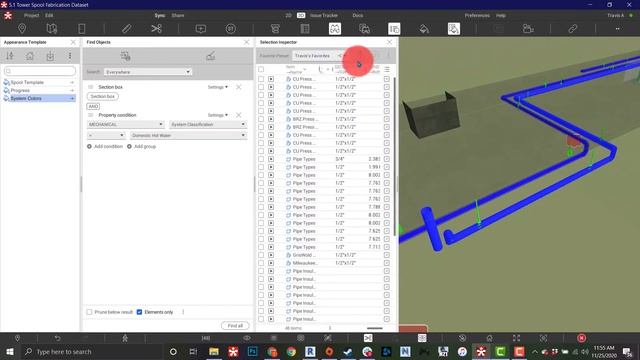640x360 pixels.
Task: Open the Appearance Template three-dot menu
Action: coord(70,56)
